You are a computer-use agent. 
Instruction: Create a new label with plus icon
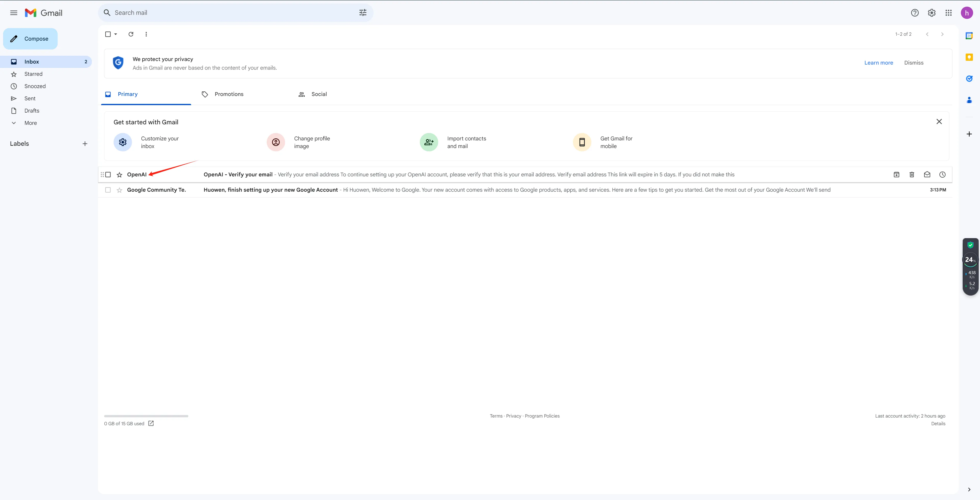tap(85, 144)
